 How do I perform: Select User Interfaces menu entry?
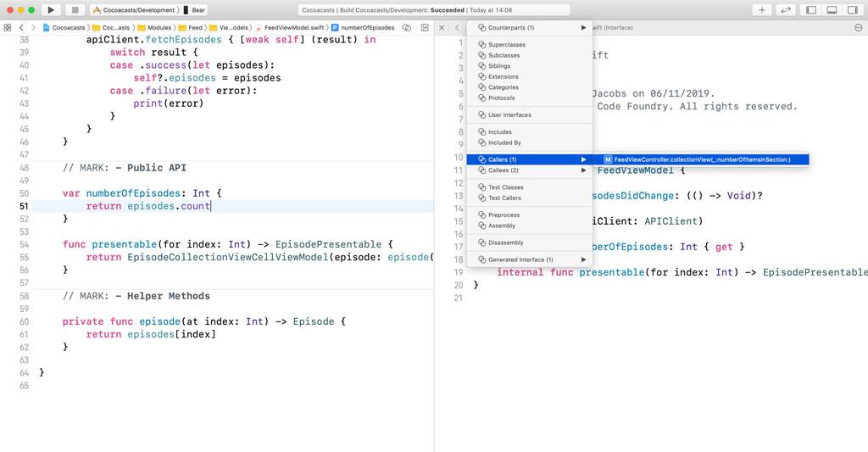(x=530, y=114)
